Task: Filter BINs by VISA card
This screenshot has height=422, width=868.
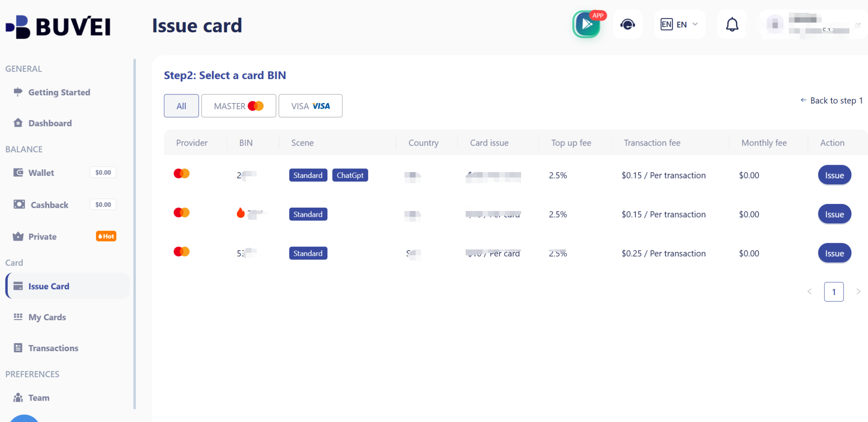Action: [310, 106]
